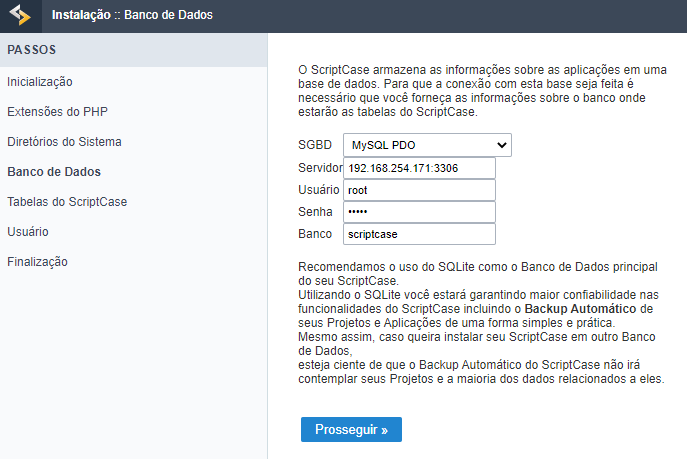Viewport: 687px width, 459px height.
Task: Go to the Finalização step
Action: click(x=37, y=262)
